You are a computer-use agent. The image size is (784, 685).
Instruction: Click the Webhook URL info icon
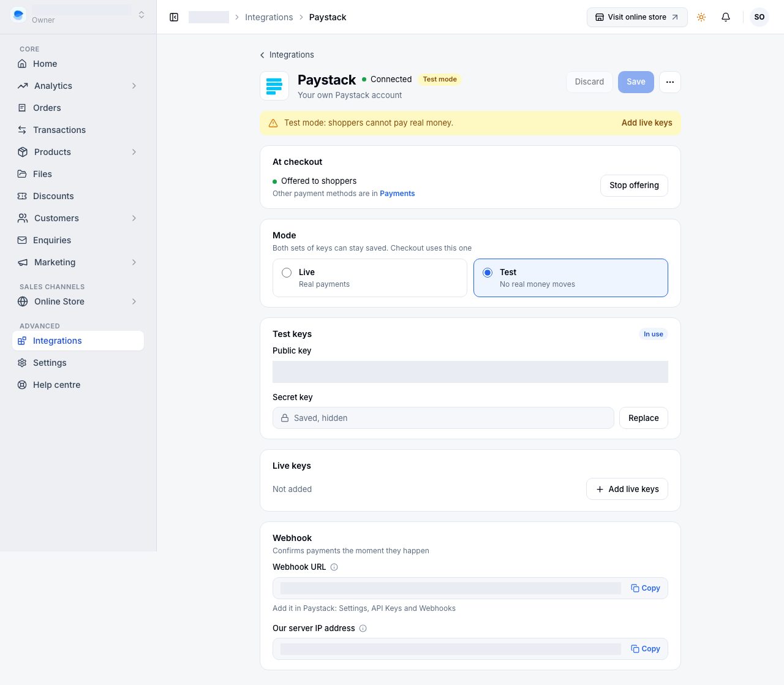click(334, 567)
